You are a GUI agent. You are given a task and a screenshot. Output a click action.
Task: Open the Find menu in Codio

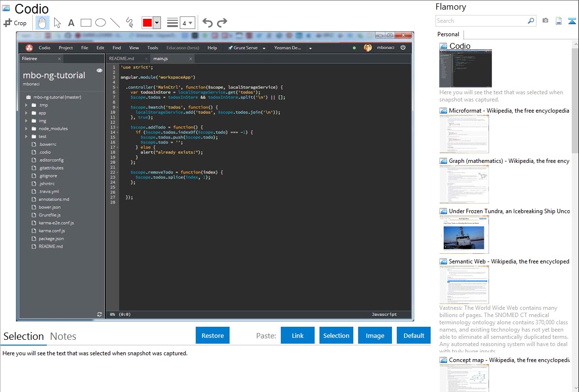(x=116, y=48)
